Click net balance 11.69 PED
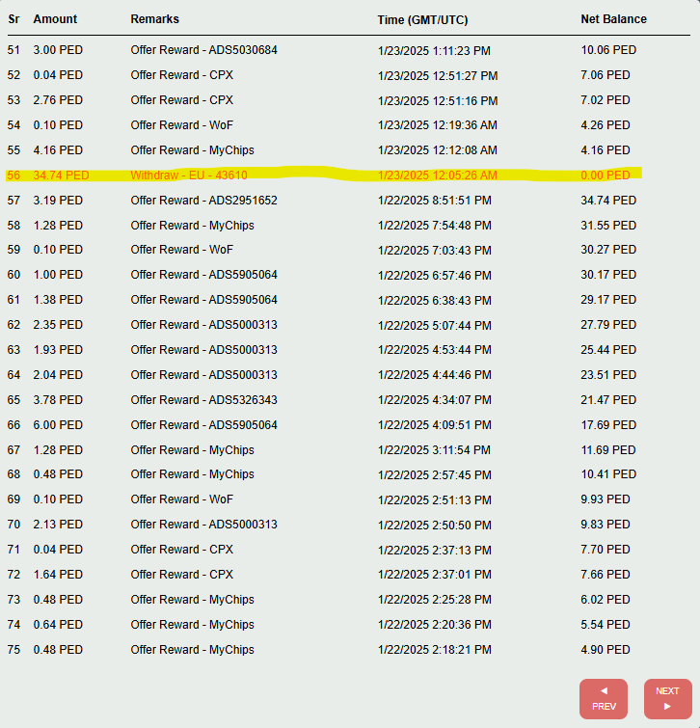The height and width of the screenshot is (728, 700). [608, 450]
